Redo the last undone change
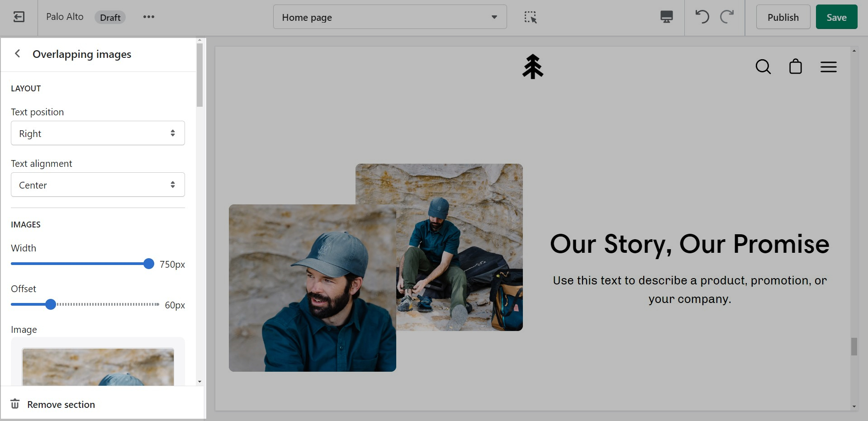This screenshot has width=868, height=421. coord(727,17)
